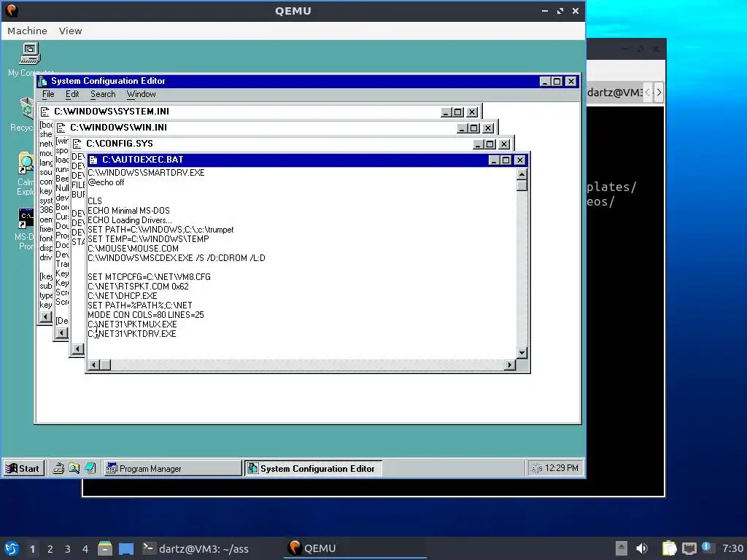
Task: Click System Configuration Editor taskbar button
Action: (x=313, y=469)
